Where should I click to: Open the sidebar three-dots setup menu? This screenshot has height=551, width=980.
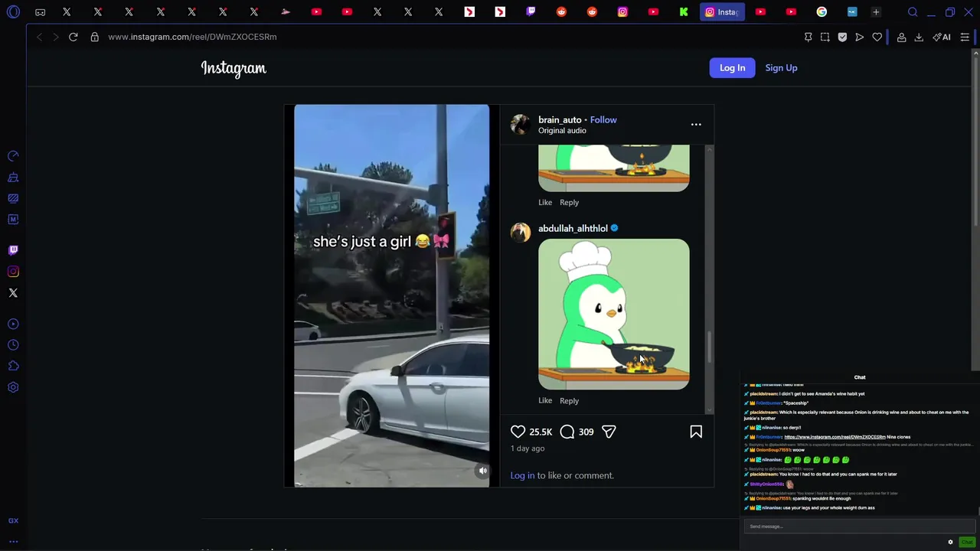pyautogui.click(x=13, y=541)
